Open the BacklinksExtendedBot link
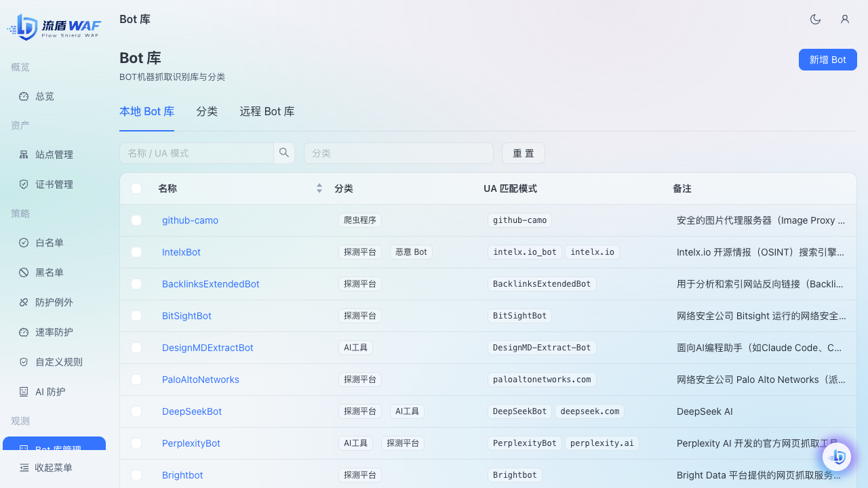 (x=211, y=284)
